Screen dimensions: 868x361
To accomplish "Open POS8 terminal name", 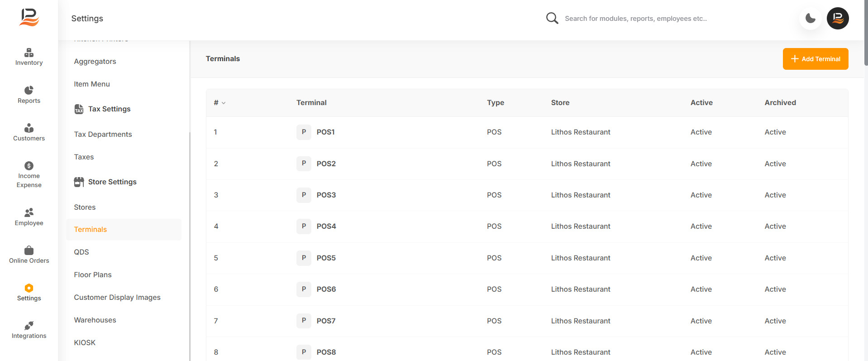I will coord(326,352).
